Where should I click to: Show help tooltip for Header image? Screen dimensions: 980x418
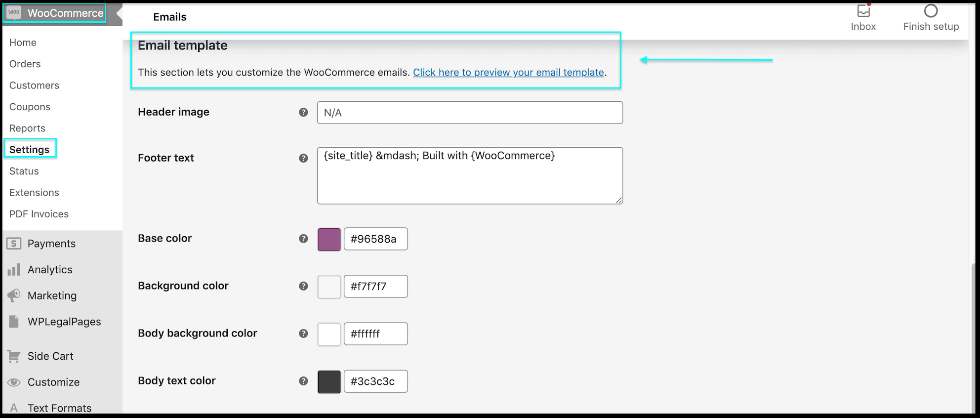coord(303,113)
